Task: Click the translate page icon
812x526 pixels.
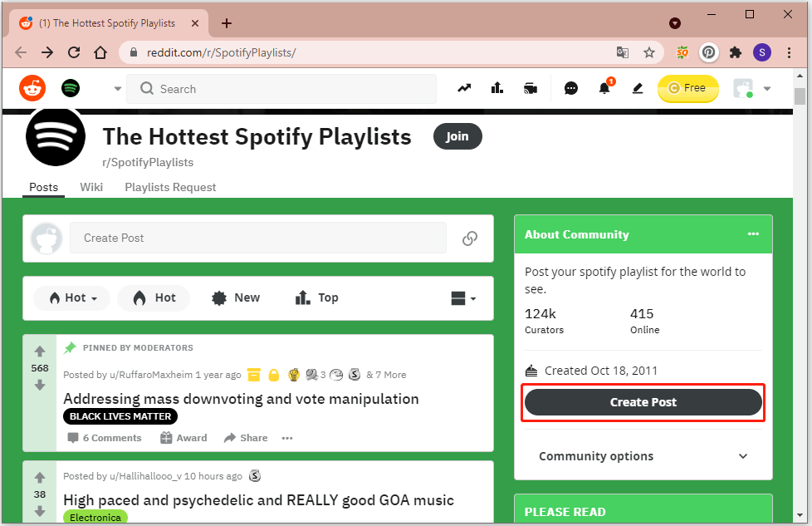Action: [x=623, y=52]
